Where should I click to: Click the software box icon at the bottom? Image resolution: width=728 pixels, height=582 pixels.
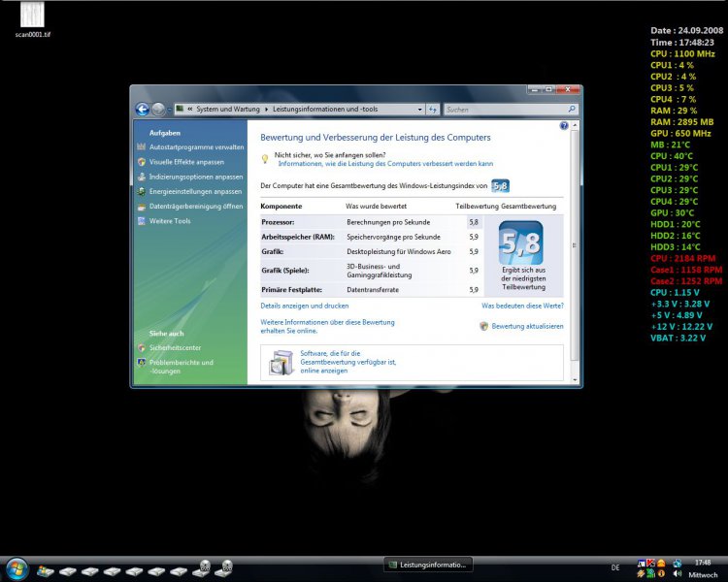281,363
